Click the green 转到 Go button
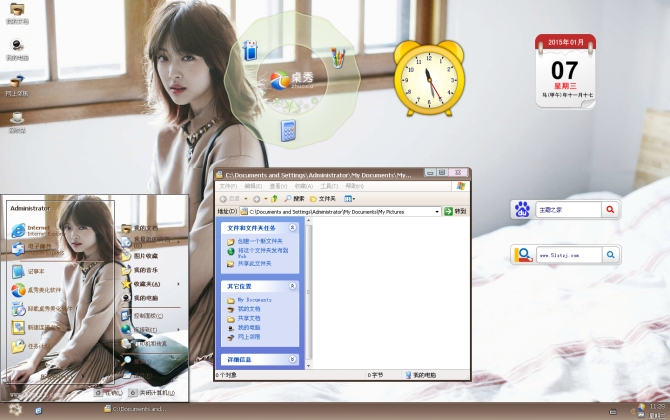670x420 pixels. pyautogui.click(x=455, y=211)
